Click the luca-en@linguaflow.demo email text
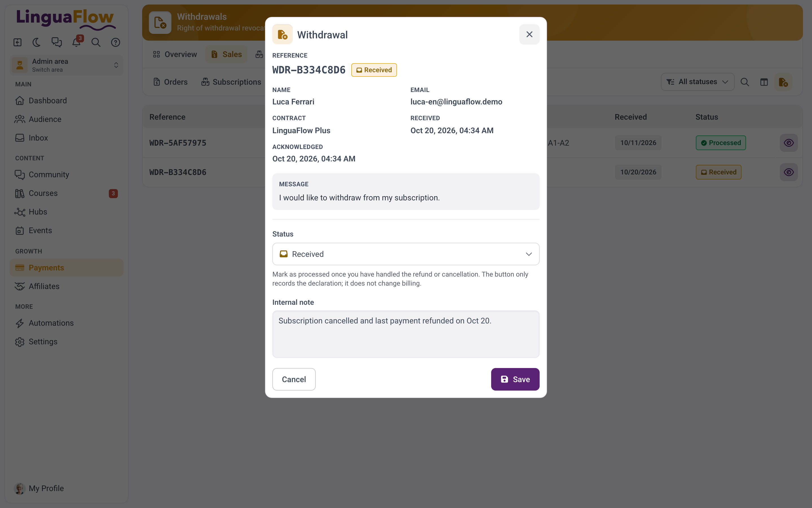The height and width of the screenshot is (508, 812). coord(456,102)
